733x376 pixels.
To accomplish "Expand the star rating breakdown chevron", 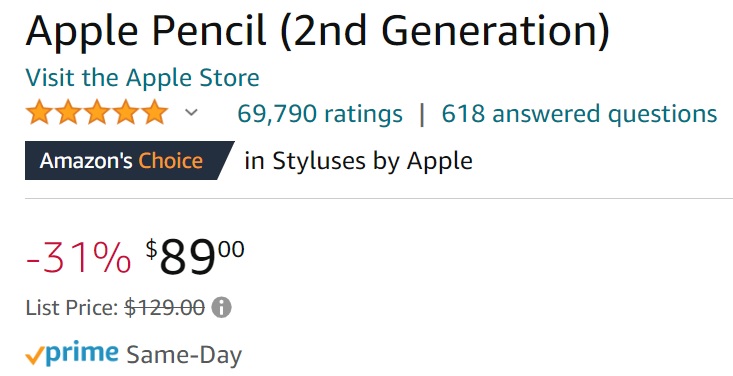I will [x=191, y=113].
